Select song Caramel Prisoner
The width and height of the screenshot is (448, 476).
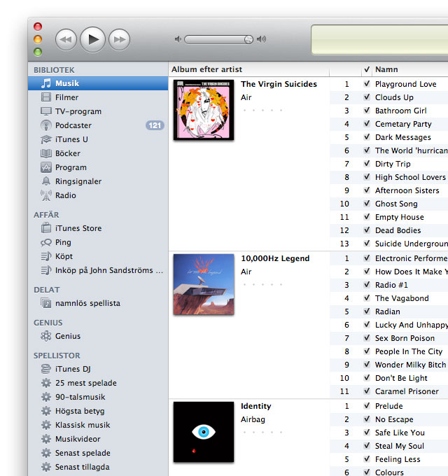pyautogui.click(x=407, y=391)
